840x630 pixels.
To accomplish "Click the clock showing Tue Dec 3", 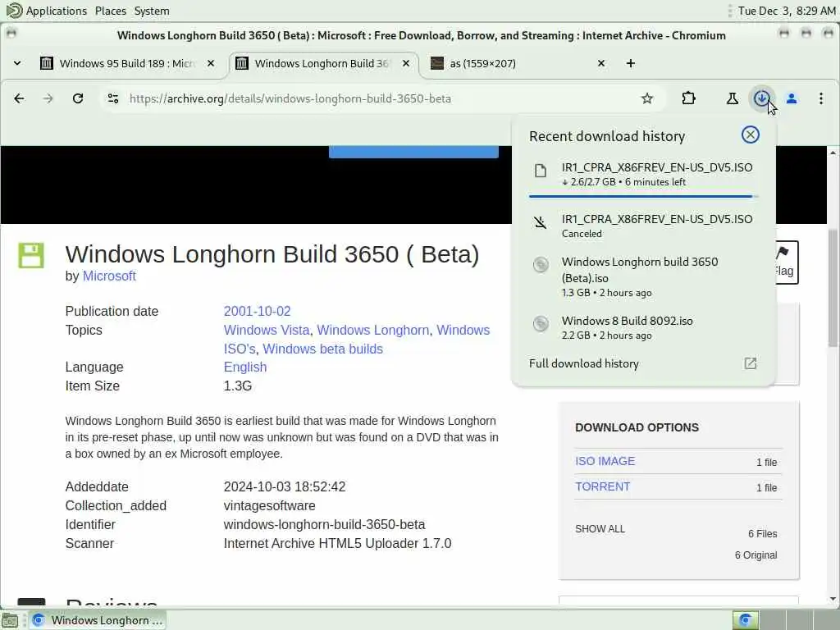I will pyautogui.click(x=787, y=11).
